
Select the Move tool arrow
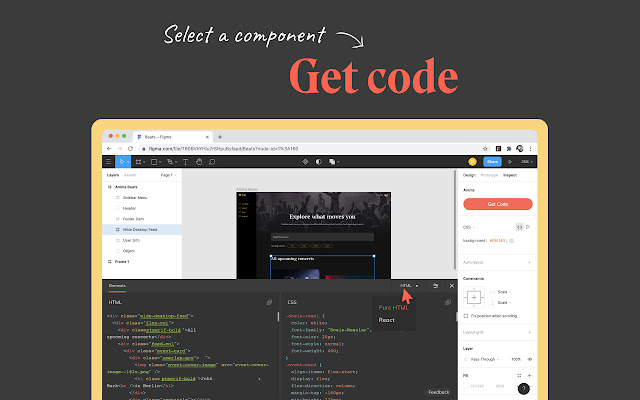coord(122,162)
